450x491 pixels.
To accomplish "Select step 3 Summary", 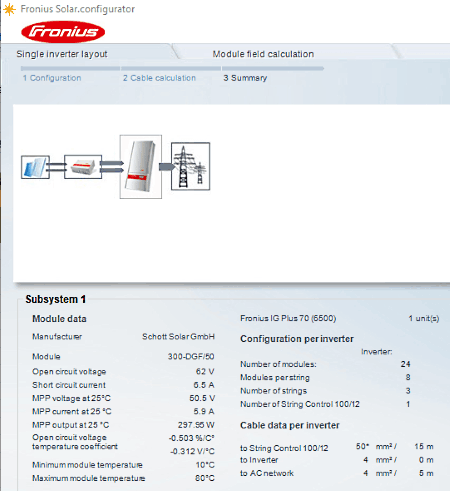I will point(245,78).
